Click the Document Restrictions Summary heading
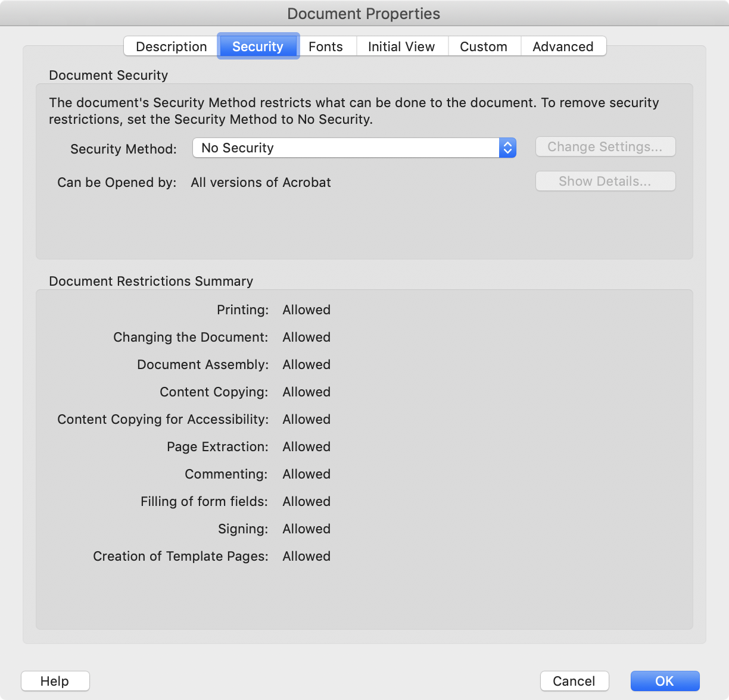This screenshot has height=700, width=729. point(151,281)
